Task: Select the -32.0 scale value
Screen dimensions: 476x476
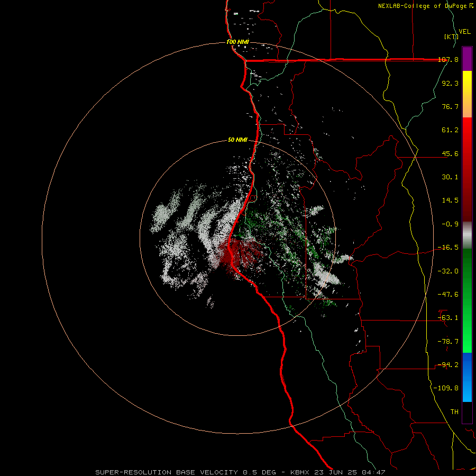Action: pyautogui.click(x=448, y=271)
